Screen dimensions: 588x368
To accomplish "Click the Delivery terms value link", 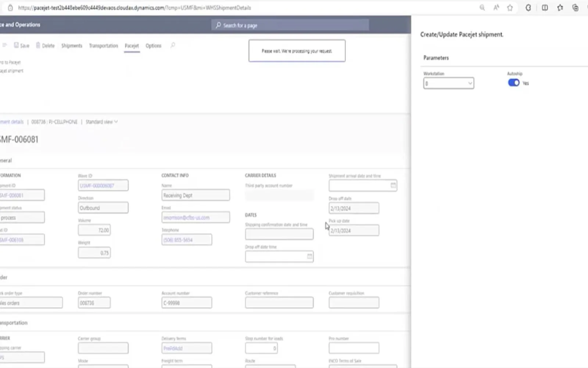I will coord(173,348).
